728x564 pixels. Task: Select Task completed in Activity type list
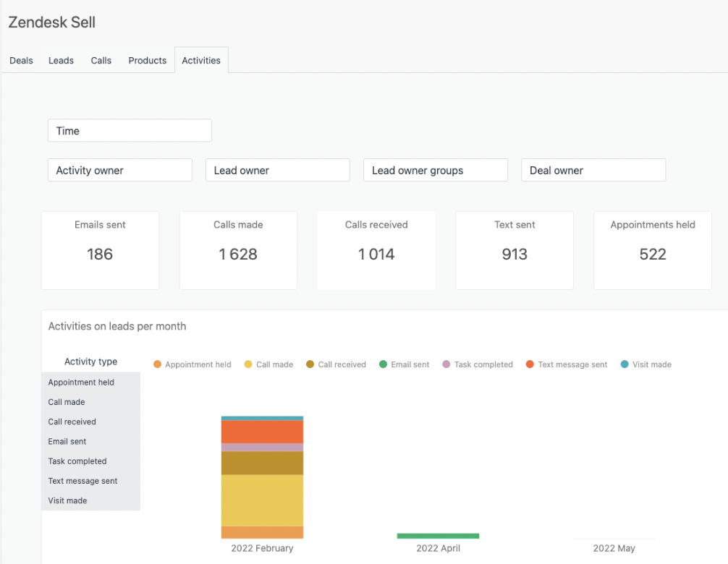(77, 461)
